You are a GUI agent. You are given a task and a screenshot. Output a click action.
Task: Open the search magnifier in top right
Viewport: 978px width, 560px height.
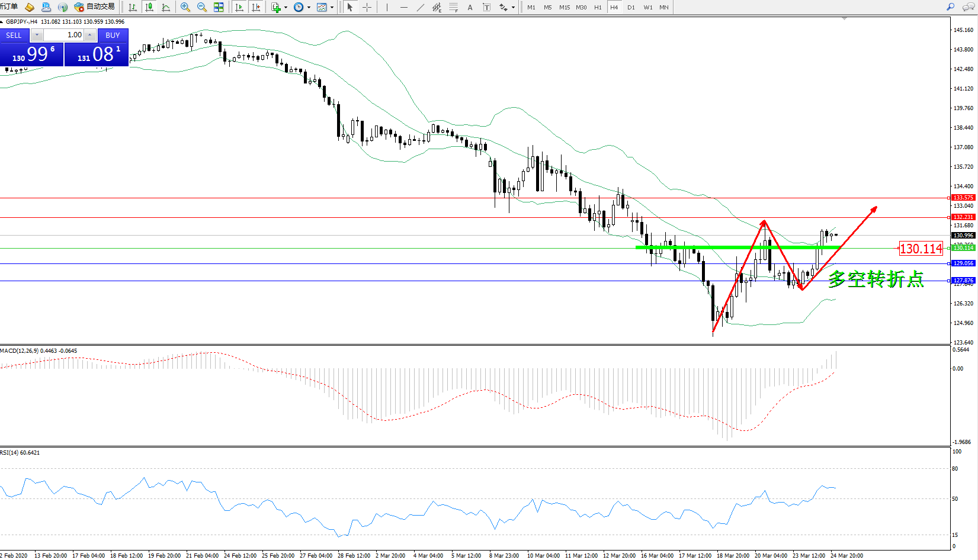(x=950, y=7)
